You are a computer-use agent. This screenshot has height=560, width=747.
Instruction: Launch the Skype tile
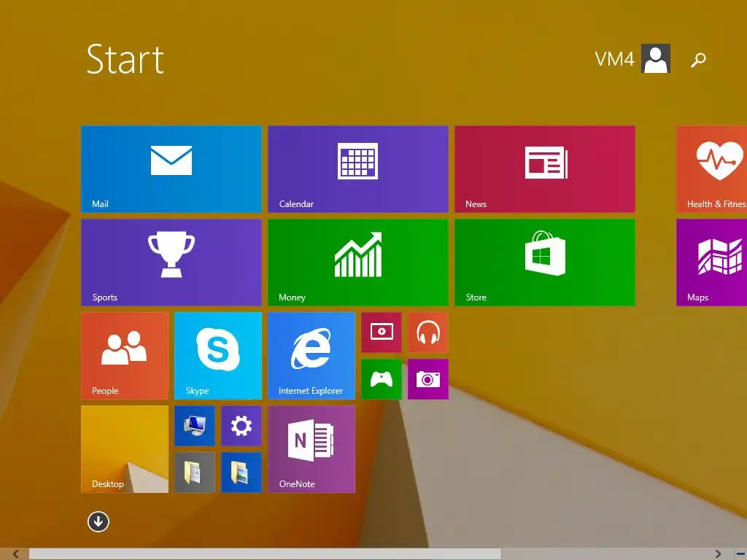(218, 356)
